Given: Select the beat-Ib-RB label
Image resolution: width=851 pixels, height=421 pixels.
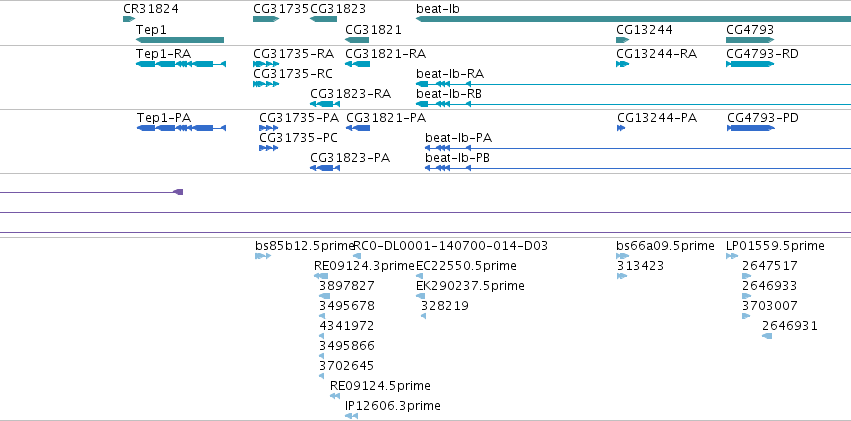Looking at the screenshot, I should click(x=449, y=94).
